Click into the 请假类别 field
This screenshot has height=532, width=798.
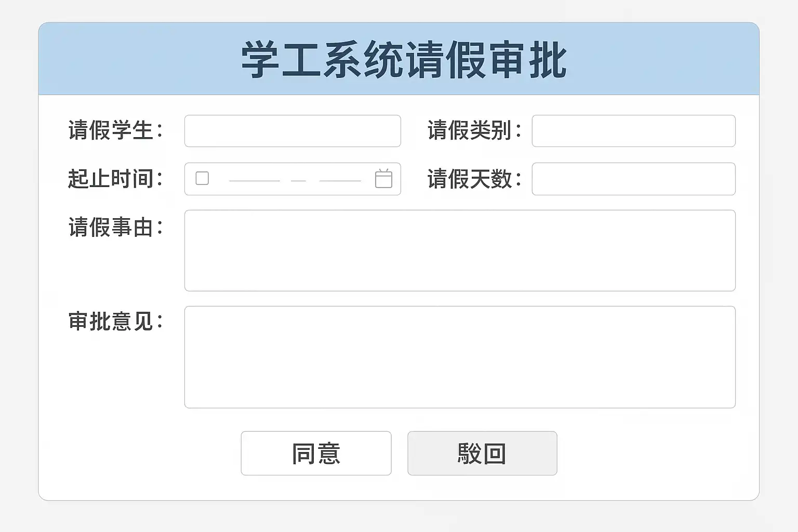coord(633,131)
